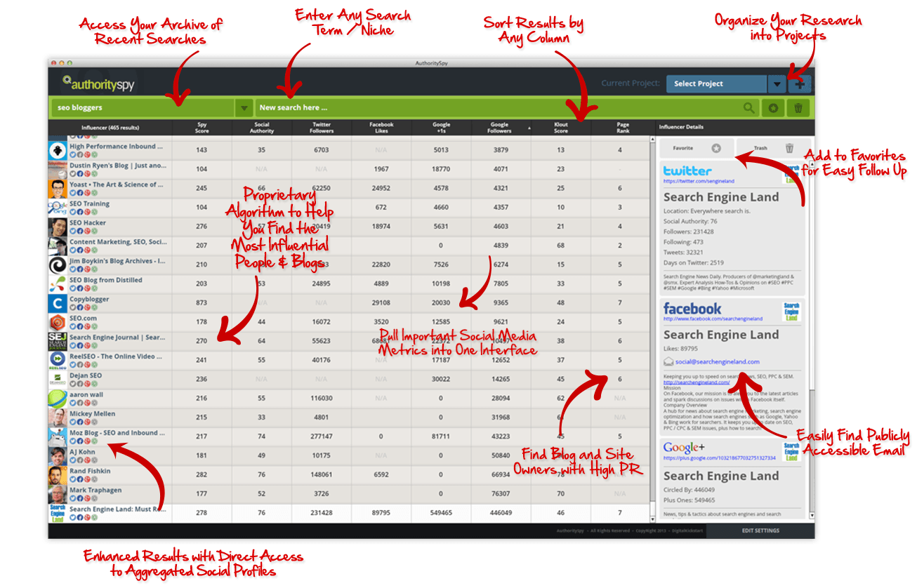Viewport: 917px width, 588px height.
Task: Open Google+ icon for SEO Training
Action: point(87,211)
